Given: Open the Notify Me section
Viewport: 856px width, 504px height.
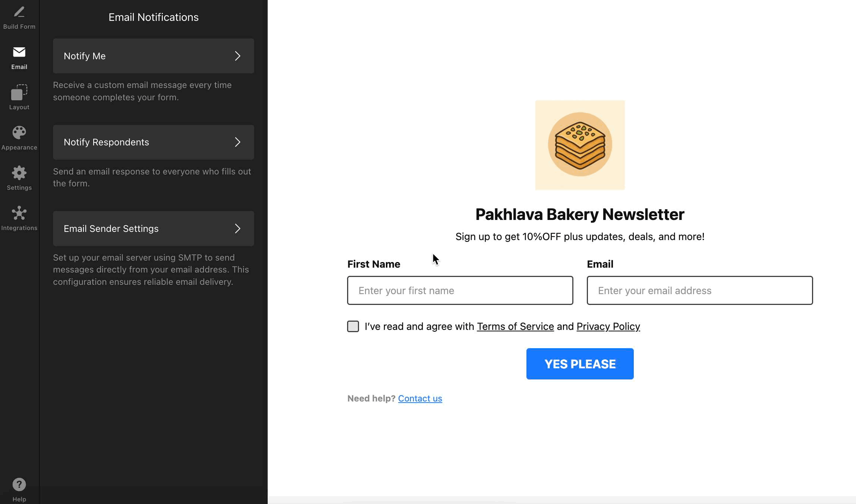Looking at the screenshot, I should 153,56.
